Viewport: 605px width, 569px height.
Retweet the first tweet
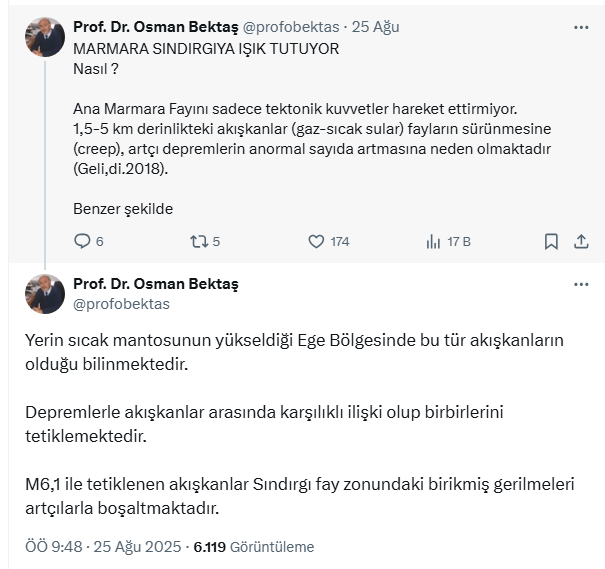[198, 241]
